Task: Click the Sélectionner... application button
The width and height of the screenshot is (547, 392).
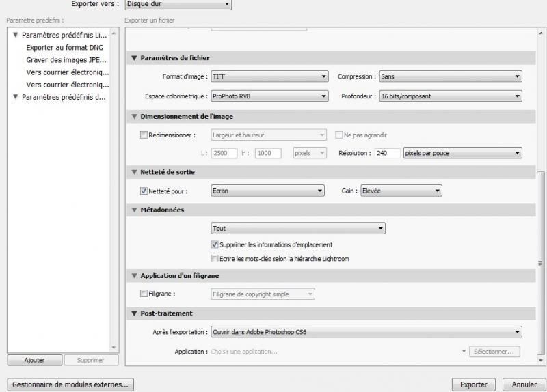Action: (x=494, y=352)
